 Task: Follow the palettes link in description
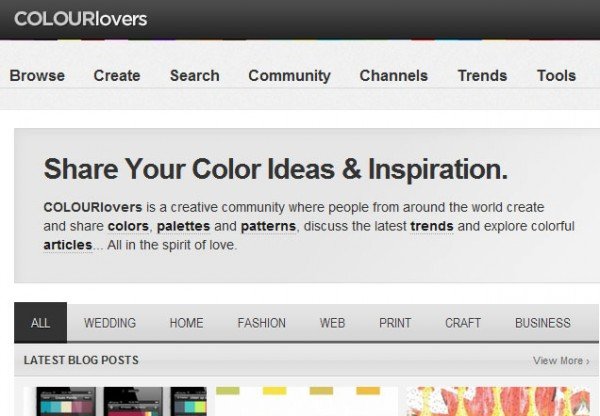pyautogui.click(x=183, y=226)
